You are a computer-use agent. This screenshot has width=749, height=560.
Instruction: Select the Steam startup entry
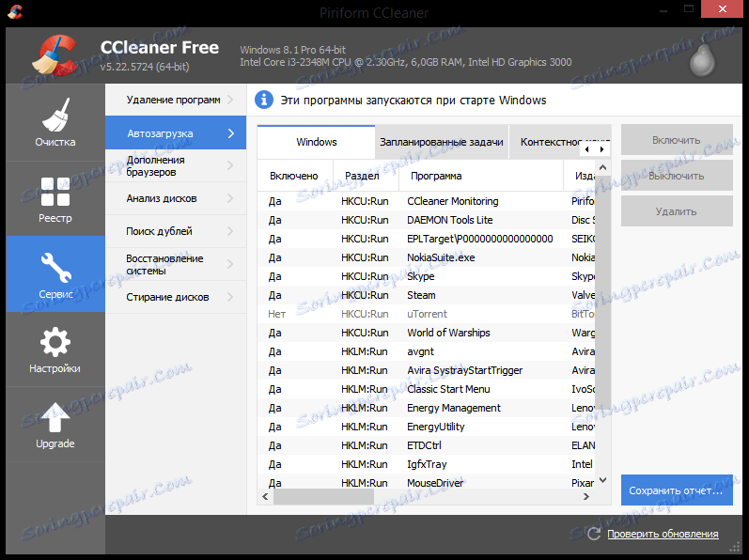tap(427, 295)
